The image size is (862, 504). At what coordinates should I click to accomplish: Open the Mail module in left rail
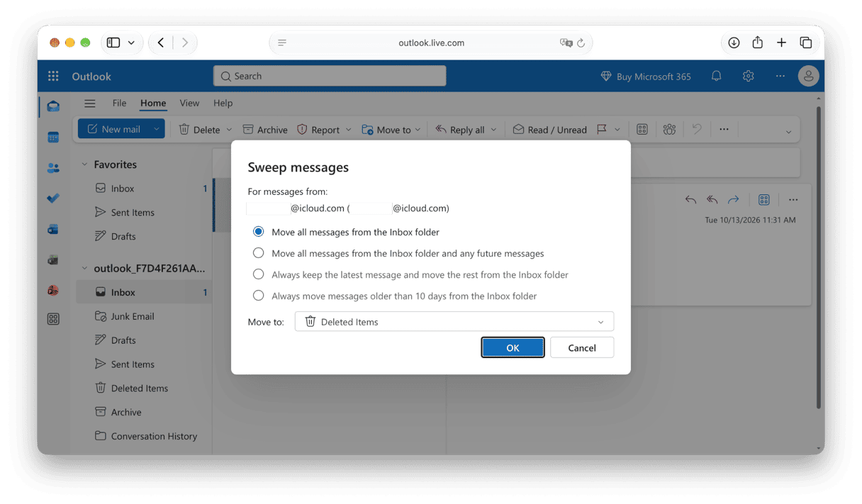53,106
